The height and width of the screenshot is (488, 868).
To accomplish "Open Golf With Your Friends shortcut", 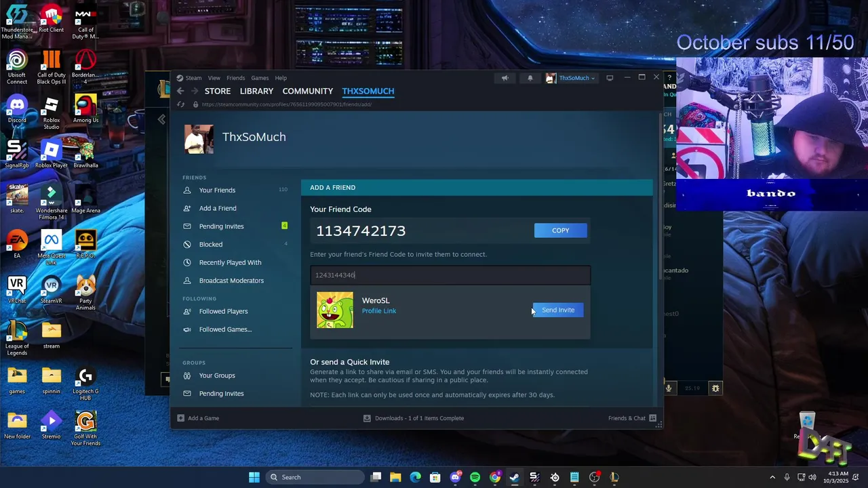I will (85, 429).
